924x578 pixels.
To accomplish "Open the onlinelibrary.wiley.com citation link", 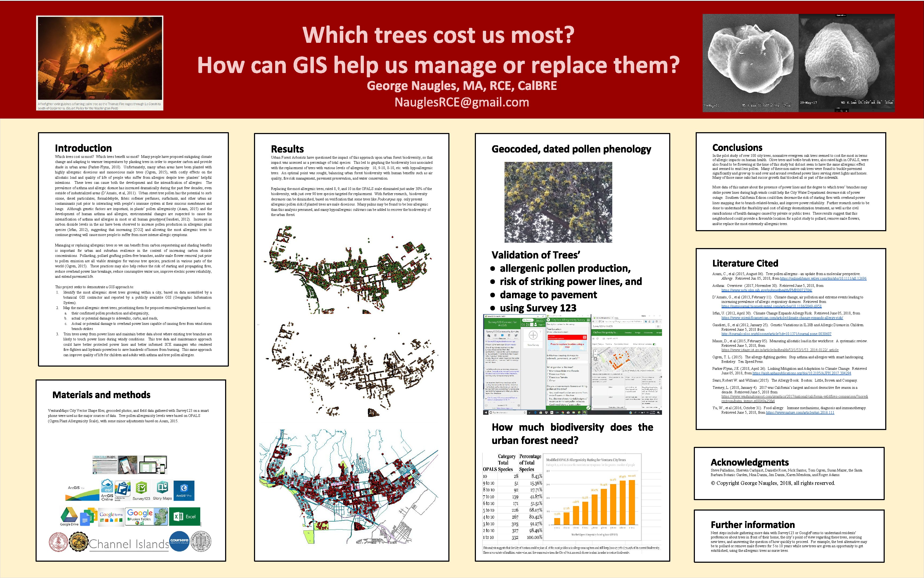I will 823,279.
